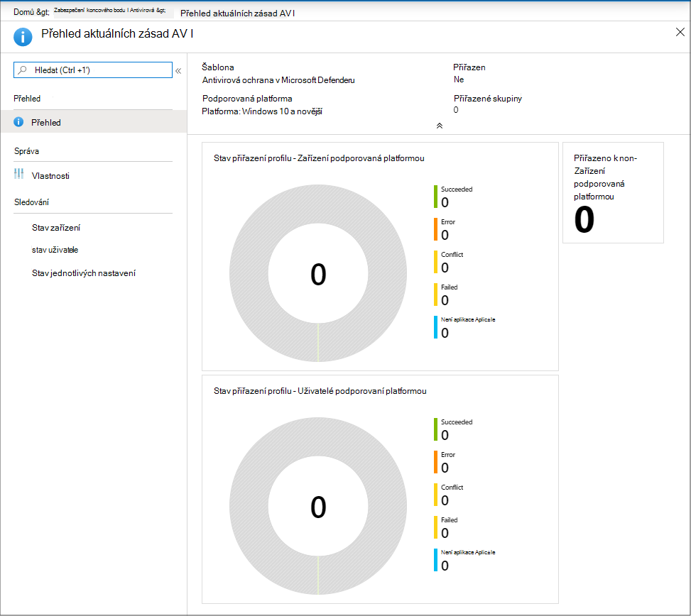Image resolution: width=691 pixels, height=616 pixels.
Task: Open the Přehled menu item
Action: (x=94, y=122)
